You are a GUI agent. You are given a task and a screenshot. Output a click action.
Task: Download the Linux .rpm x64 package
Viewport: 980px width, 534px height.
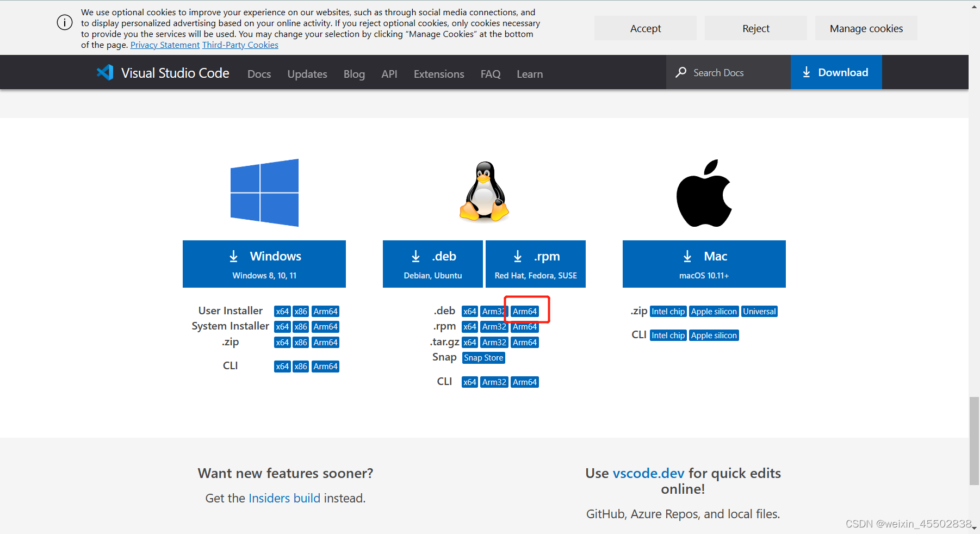pyautogui.click(x=470, y=327)
